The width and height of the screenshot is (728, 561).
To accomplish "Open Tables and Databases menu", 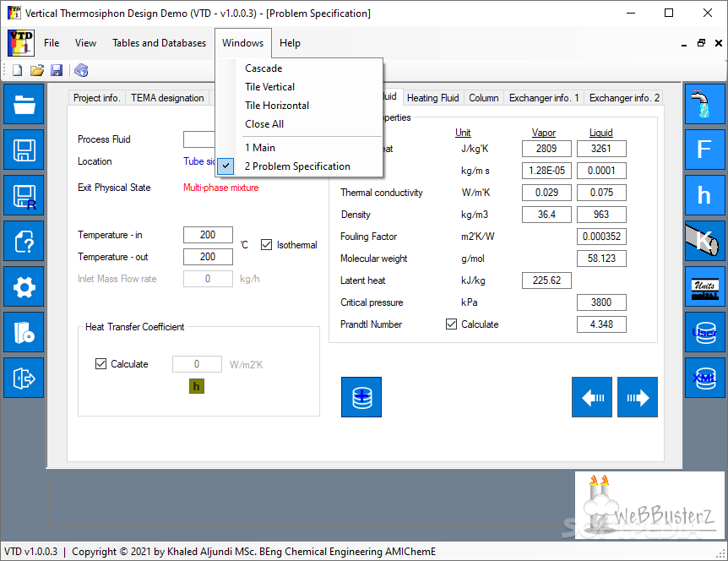I will (160, 43).
